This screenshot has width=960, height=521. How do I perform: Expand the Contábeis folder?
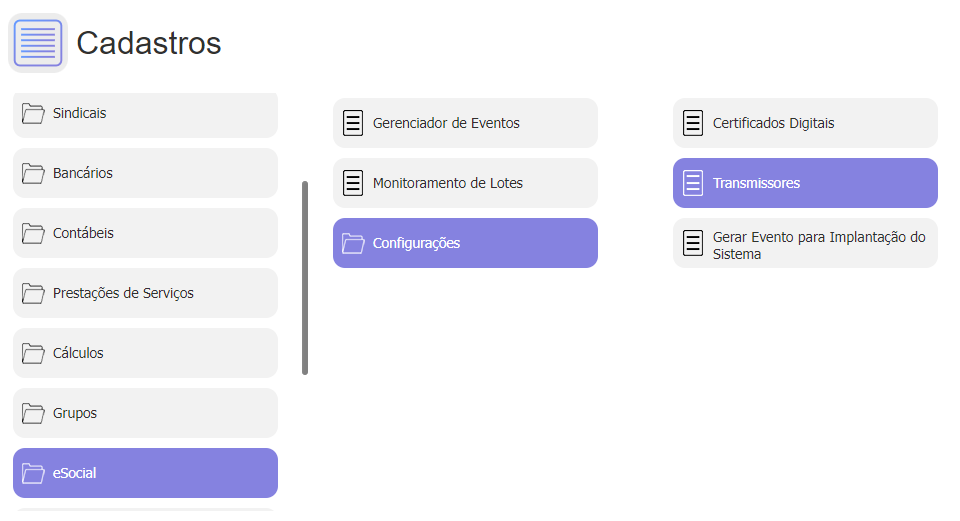(x=145, y=233)
